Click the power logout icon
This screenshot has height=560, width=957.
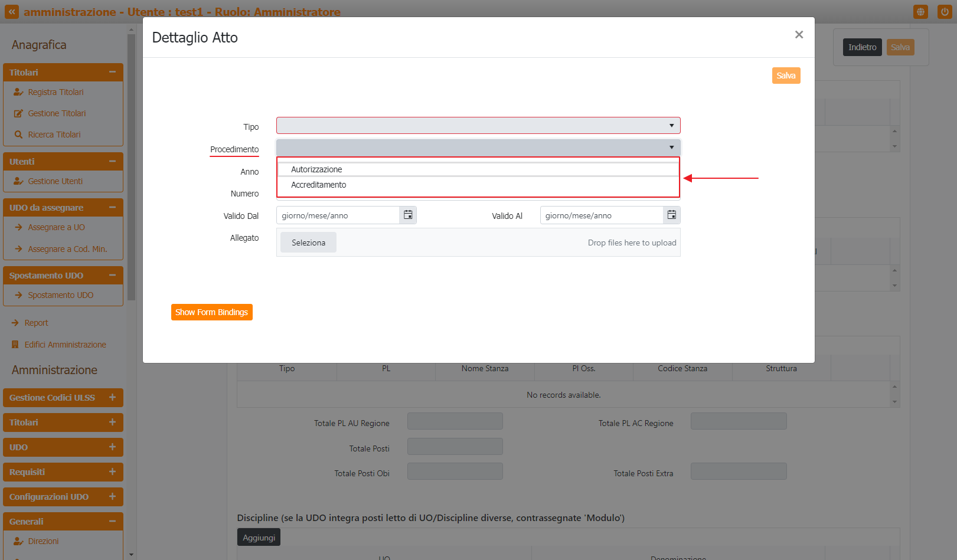(x=945, y=12)
